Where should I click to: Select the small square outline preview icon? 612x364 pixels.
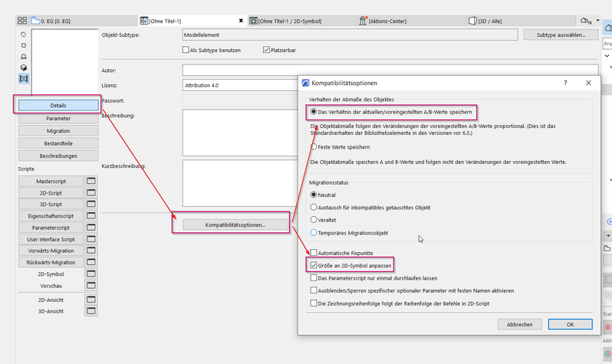[x=24, y=45]
